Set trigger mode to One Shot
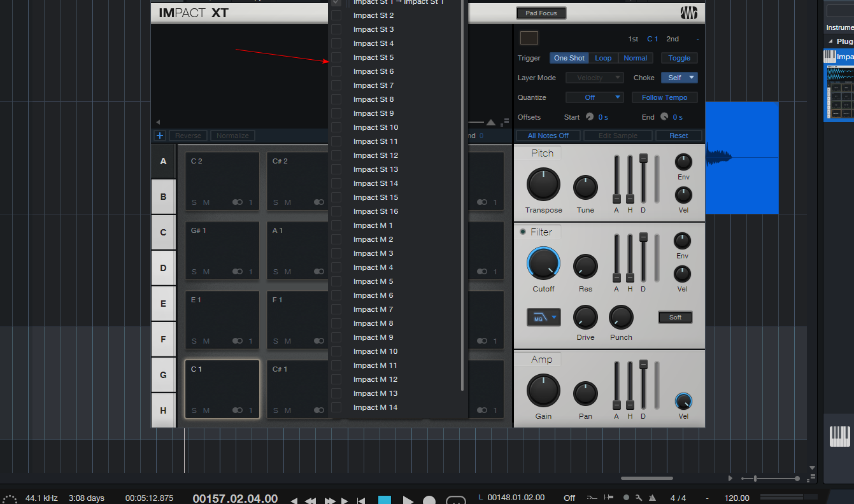 [569, 58]
